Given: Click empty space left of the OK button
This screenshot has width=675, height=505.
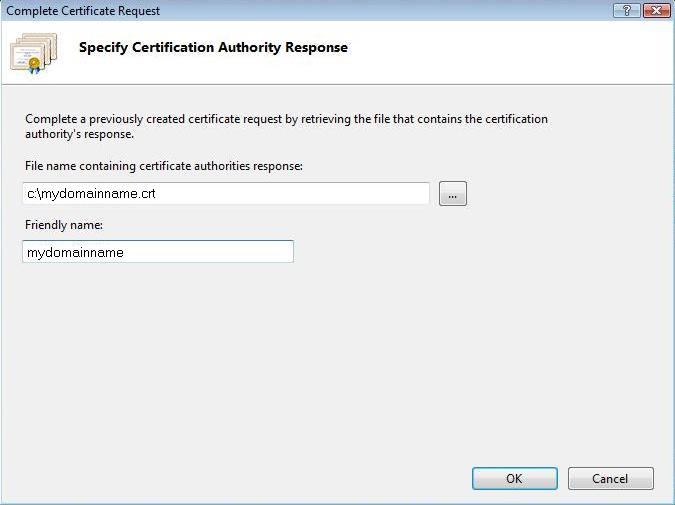Looking at the screenshot, I should click(x=300, y=479).
